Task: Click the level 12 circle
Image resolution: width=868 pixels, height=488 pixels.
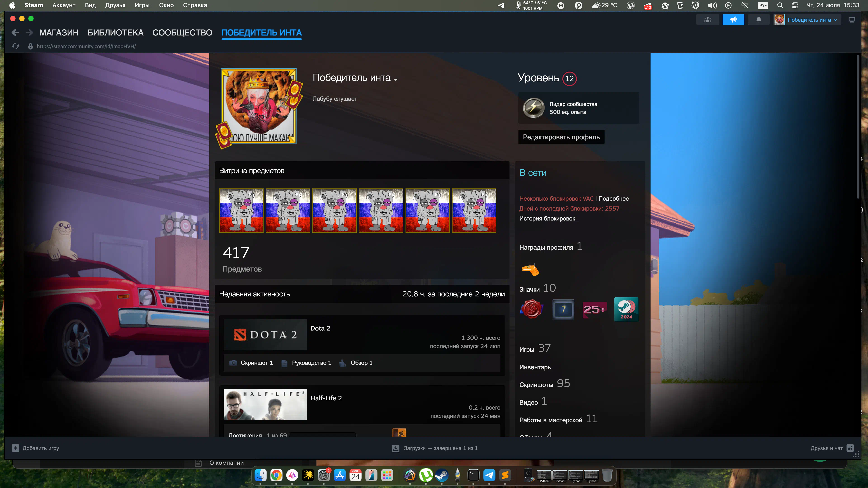Action: 569,78
